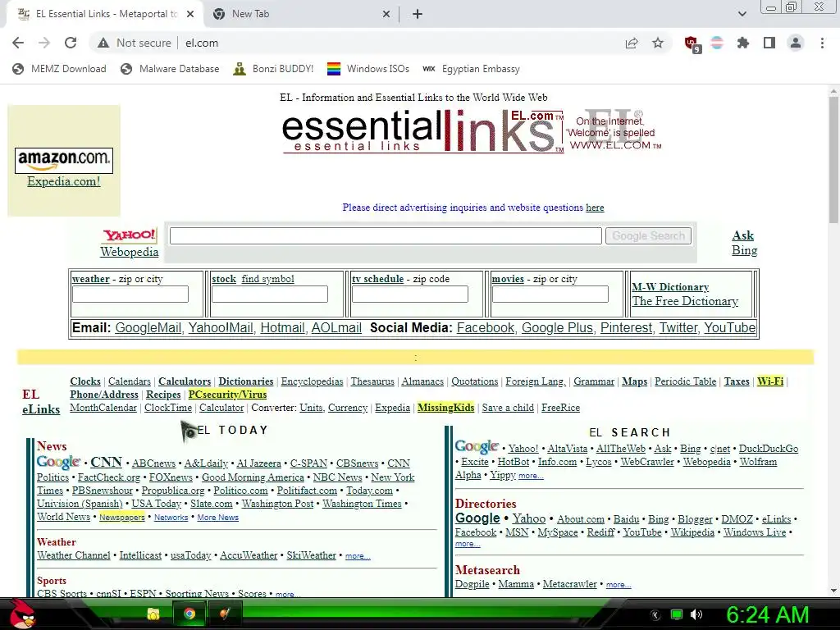Image resolution: width=840 pixels, height=630 pixels.
Task: Click the Chrome icon on the taskbar
Action: (189, 614)
